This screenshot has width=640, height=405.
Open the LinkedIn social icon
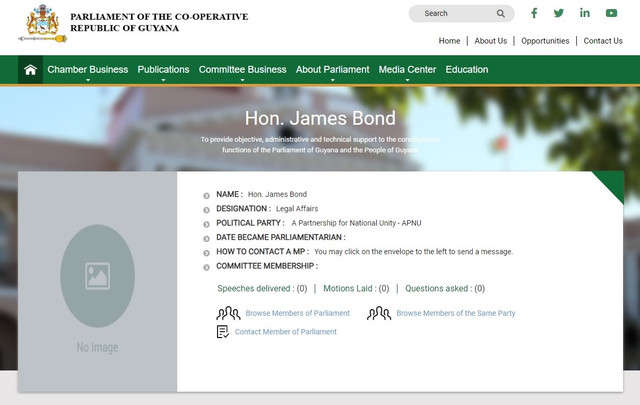coord(584,13)
